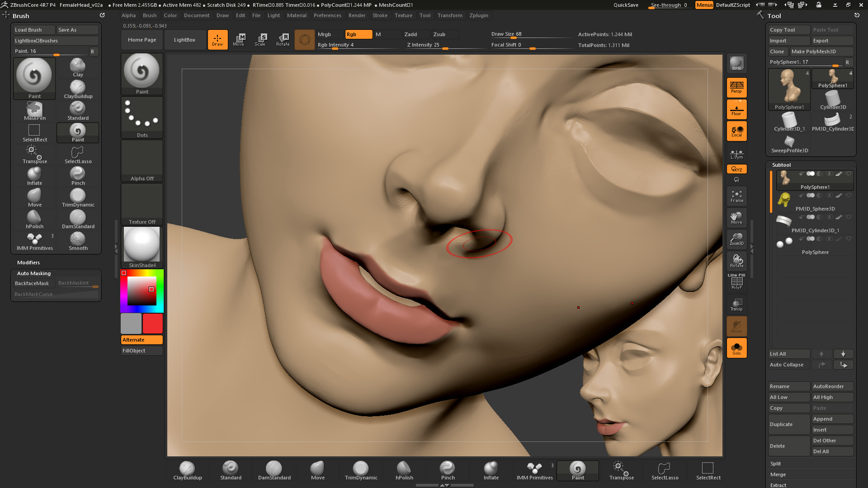Image resolution: width=868 pixels, height=488 pixels.
Task: Collapse the Subtool panel header
Action: coord(781,165)
